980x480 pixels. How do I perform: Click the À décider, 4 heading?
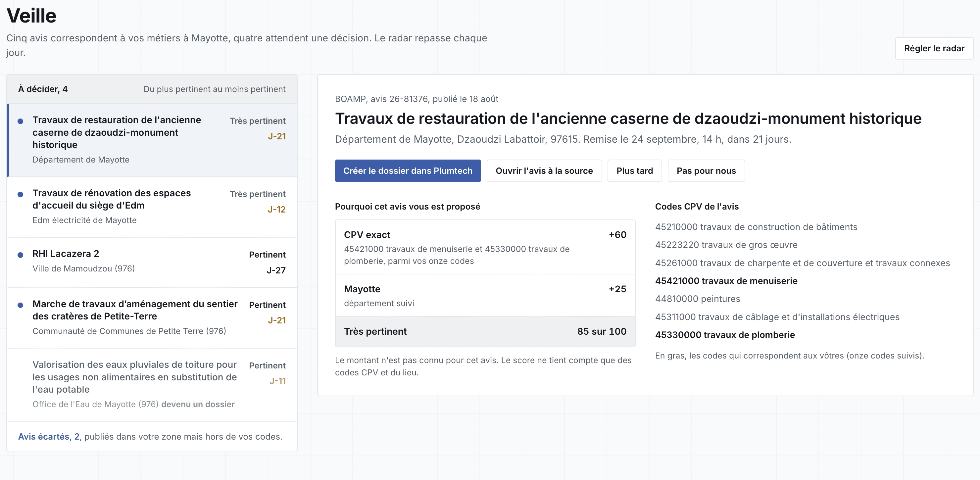(43, 89)
